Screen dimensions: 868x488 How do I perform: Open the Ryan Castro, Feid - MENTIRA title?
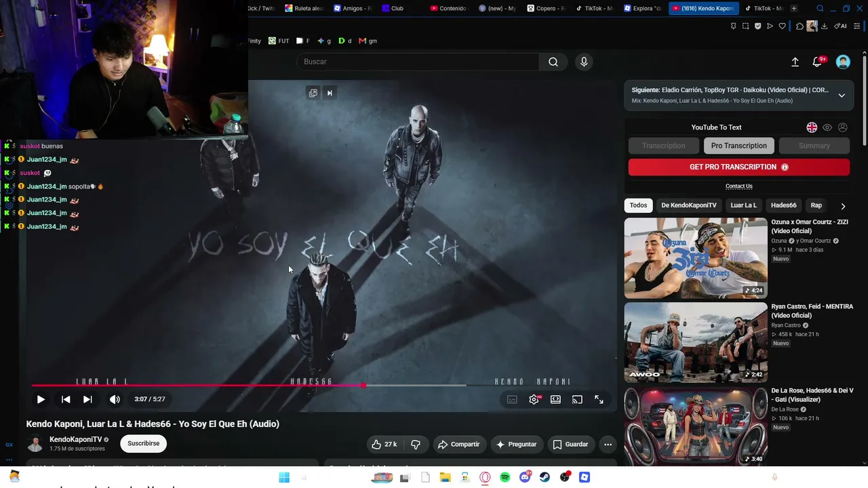coord(812,311)
